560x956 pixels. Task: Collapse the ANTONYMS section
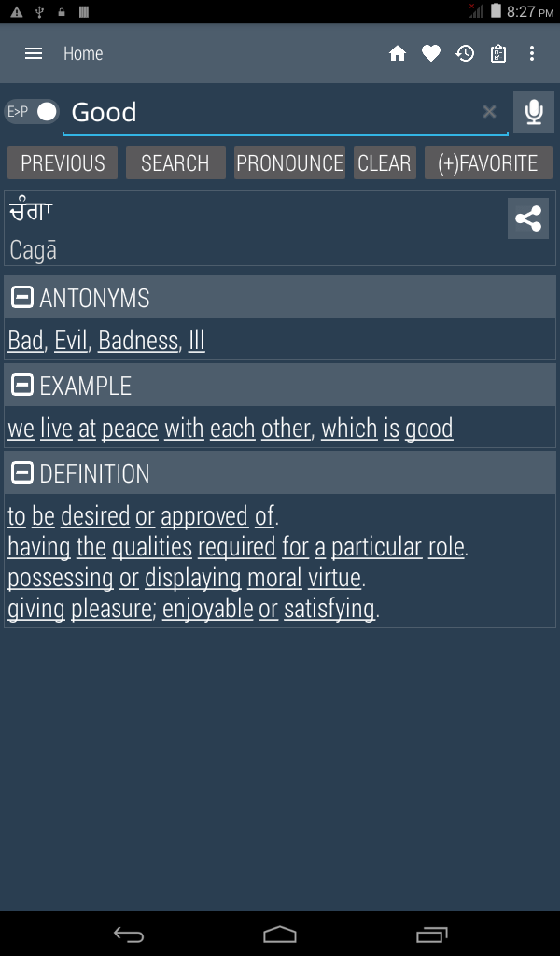22,298
